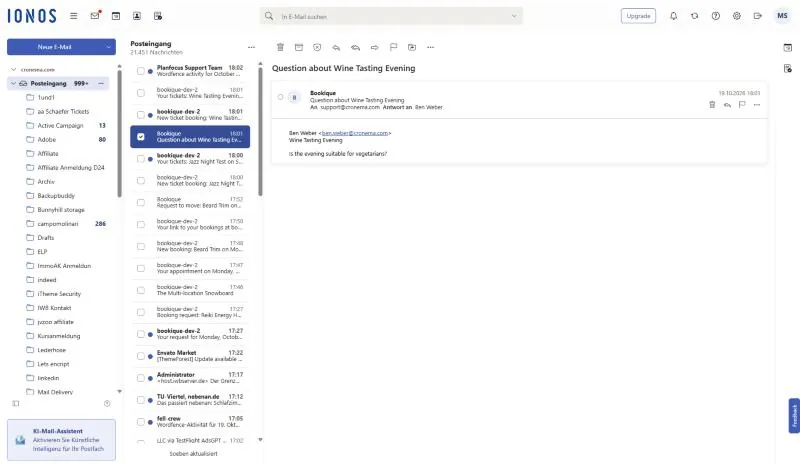
Task: Open the Posteingang folder context menu
Action: 101,83
